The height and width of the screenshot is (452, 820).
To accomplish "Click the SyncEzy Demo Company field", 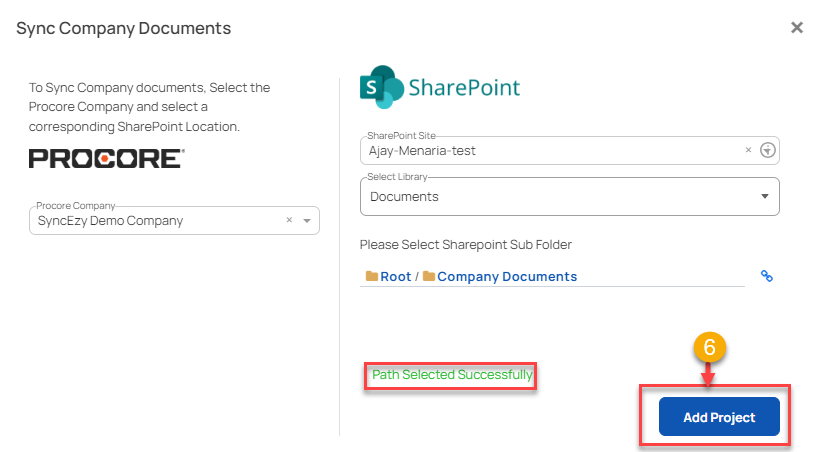I will [x=174, y=221].
